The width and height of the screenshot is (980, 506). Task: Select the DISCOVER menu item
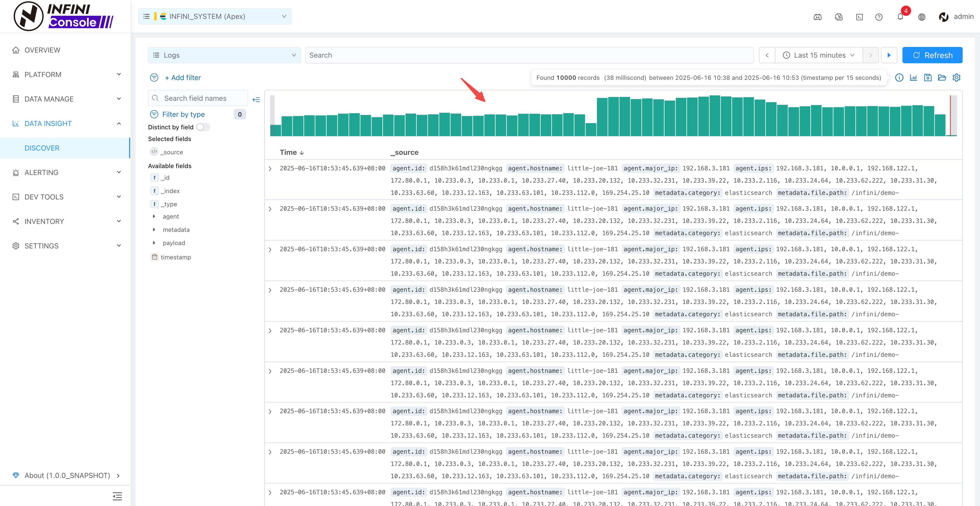coord(65,148)
